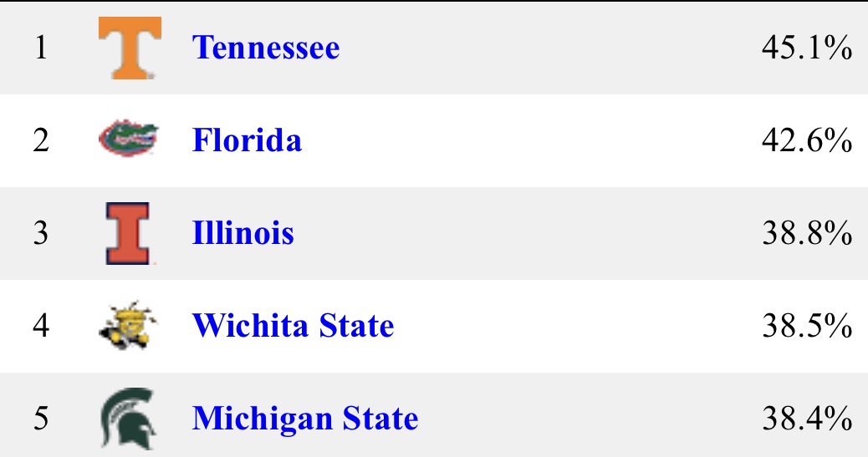Select rank number 2 beside Florida
The width and height of the screenshot is (868, 457).
(x=41, y=141)
